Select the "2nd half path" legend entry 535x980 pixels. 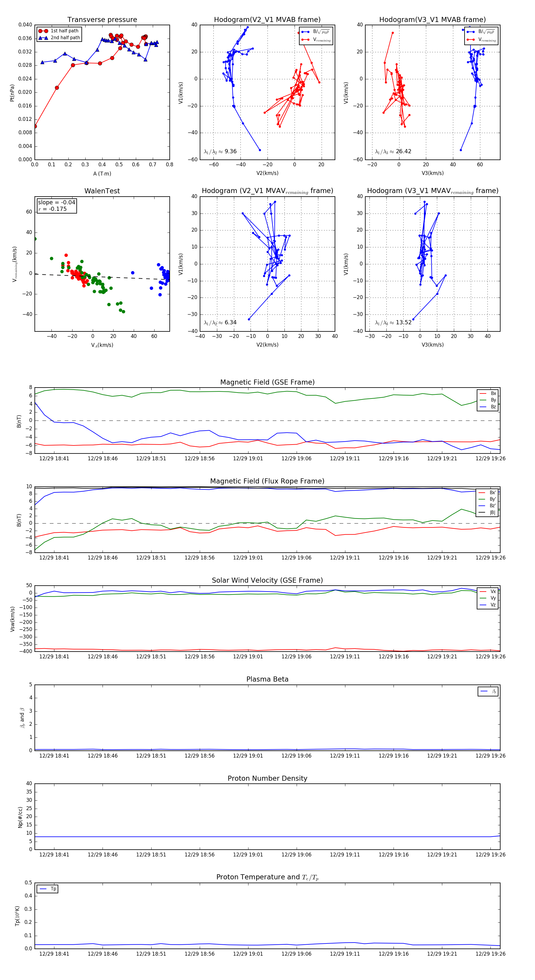pyautogui.click(x=59, y=38)
